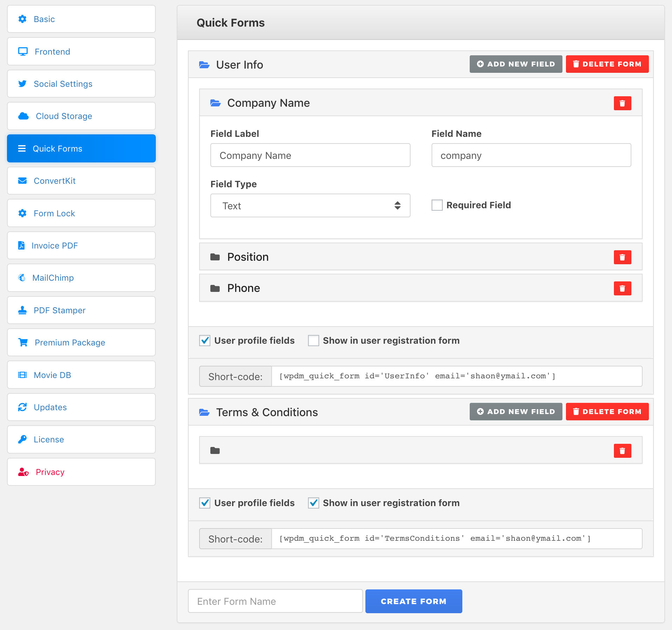Focus the Enter Form Name input
Viewport: 672px width, 630px height.
tap(275, 601)
